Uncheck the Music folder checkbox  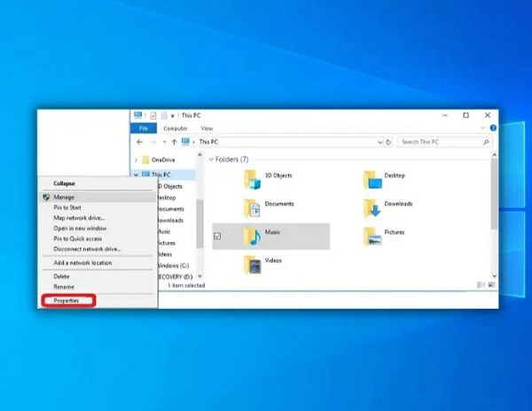[217, 236]
